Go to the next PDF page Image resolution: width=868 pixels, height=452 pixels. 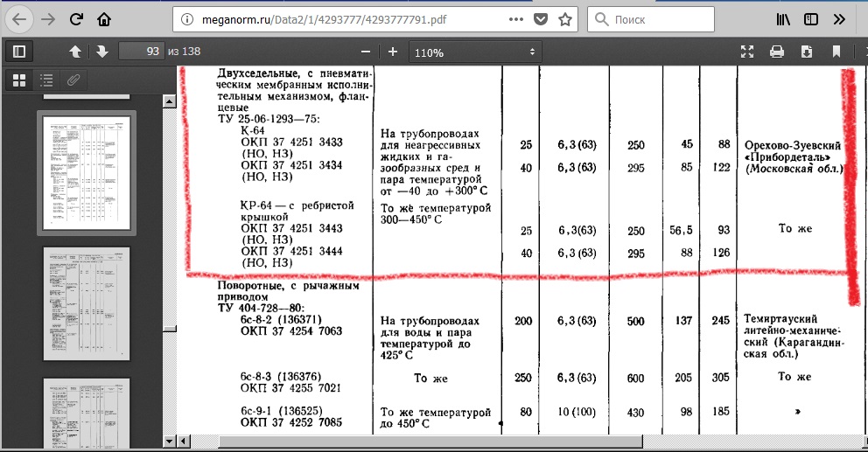point(101,52)
